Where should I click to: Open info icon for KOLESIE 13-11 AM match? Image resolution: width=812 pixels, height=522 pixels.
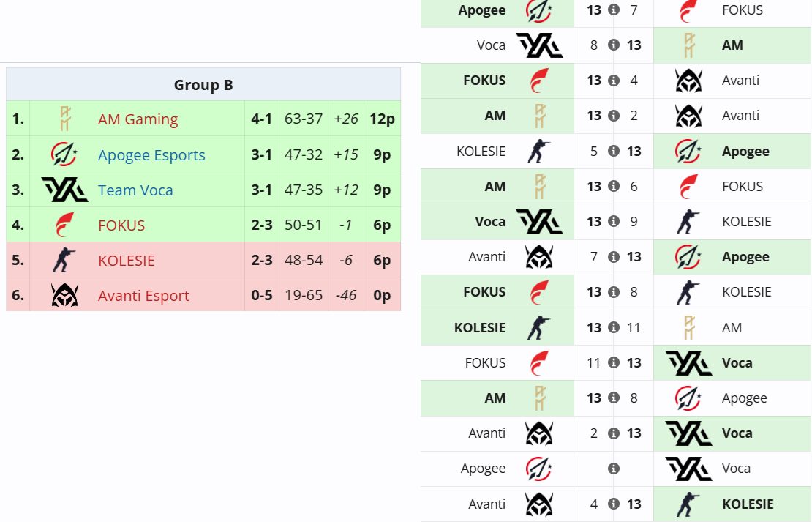614,327
